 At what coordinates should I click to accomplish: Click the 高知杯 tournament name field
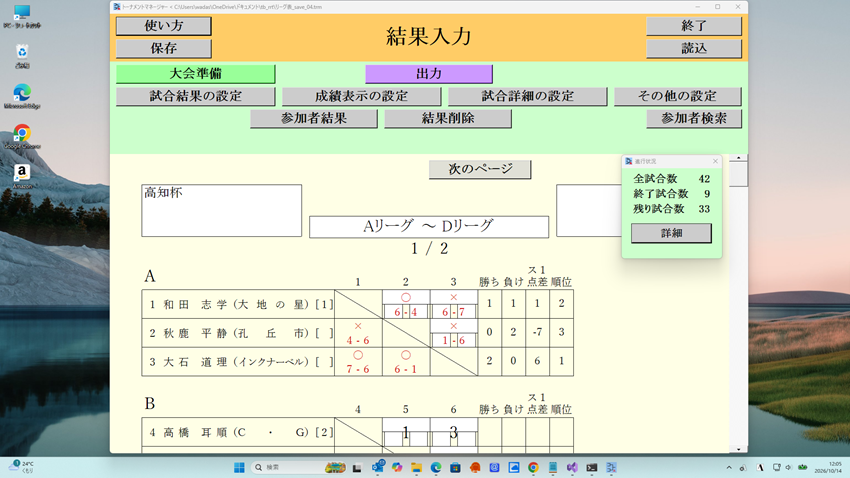221,210
